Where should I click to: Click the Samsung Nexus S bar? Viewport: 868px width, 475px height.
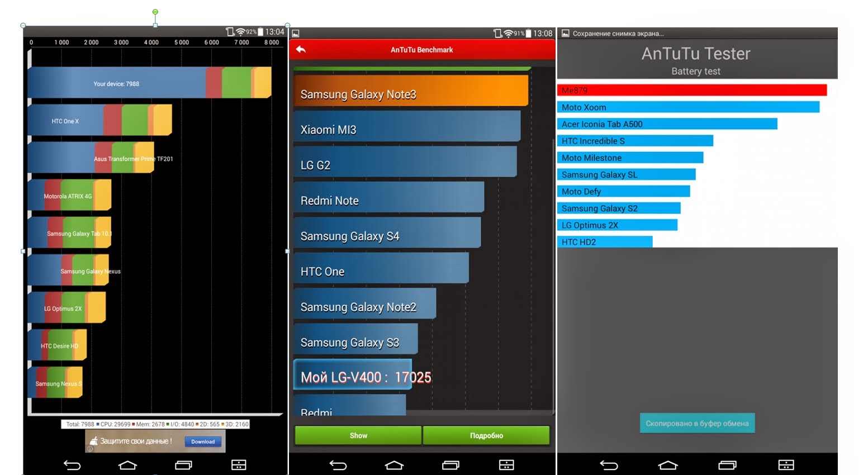click(55, 382)
